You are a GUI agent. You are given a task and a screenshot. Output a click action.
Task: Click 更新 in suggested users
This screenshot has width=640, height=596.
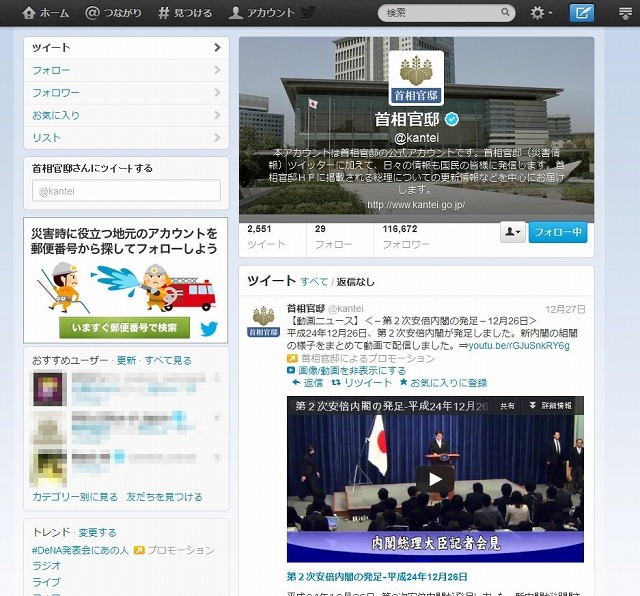[126, 360]
